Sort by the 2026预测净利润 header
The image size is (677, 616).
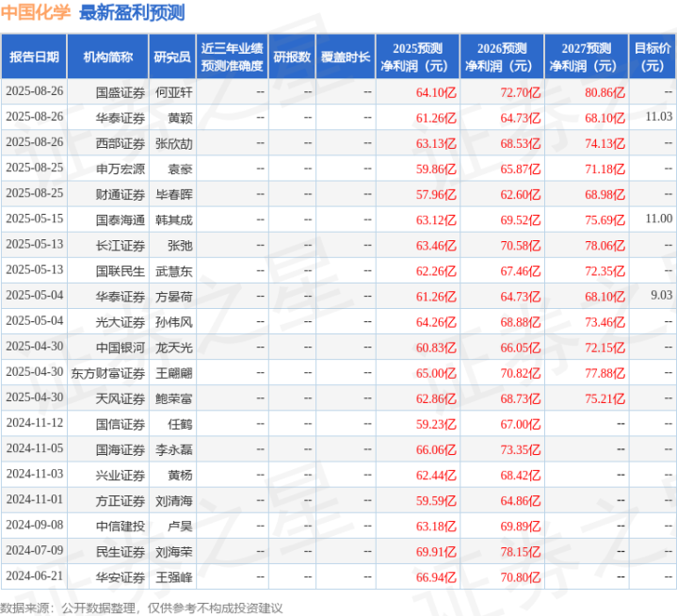point(502,57)
